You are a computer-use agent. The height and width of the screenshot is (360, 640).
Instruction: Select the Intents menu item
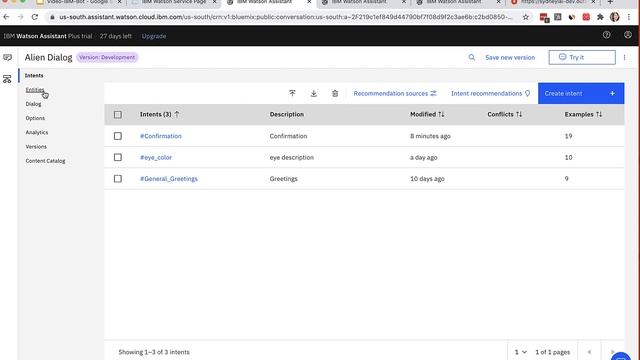(x=34, y=76)
